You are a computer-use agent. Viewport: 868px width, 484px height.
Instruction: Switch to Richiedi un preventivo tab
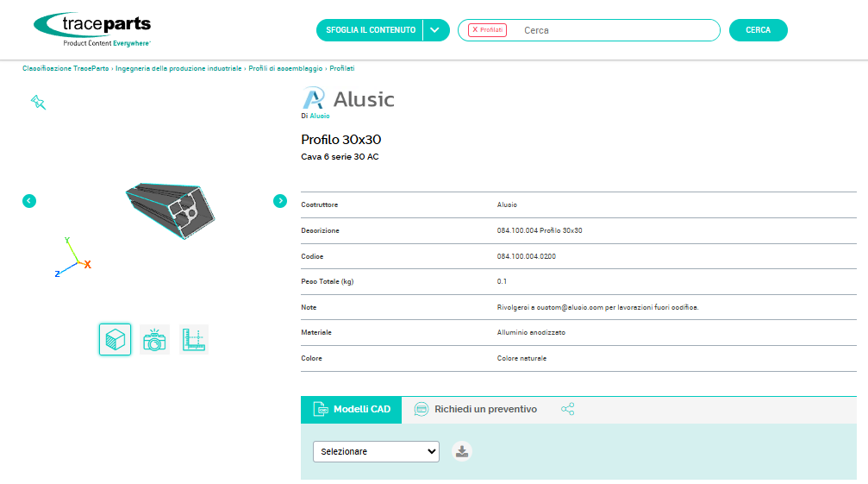(x=476, y=409)
